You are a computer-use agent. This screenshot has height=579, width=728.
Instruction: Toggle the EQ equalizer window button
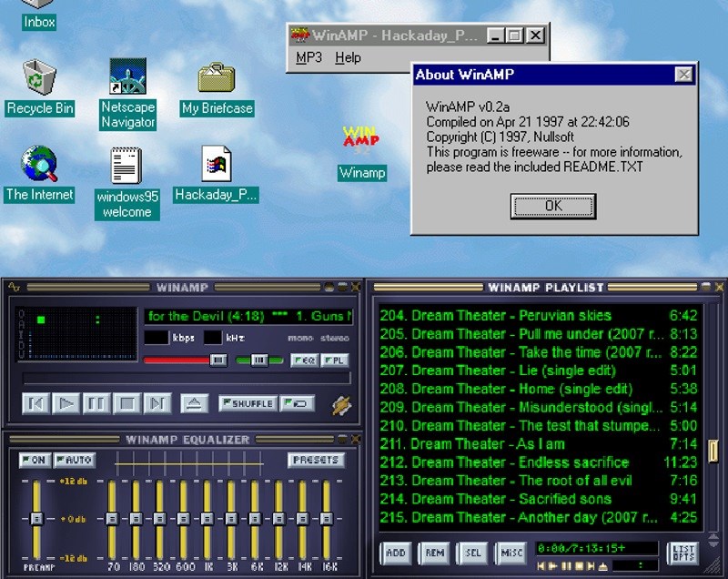(305, 360)
